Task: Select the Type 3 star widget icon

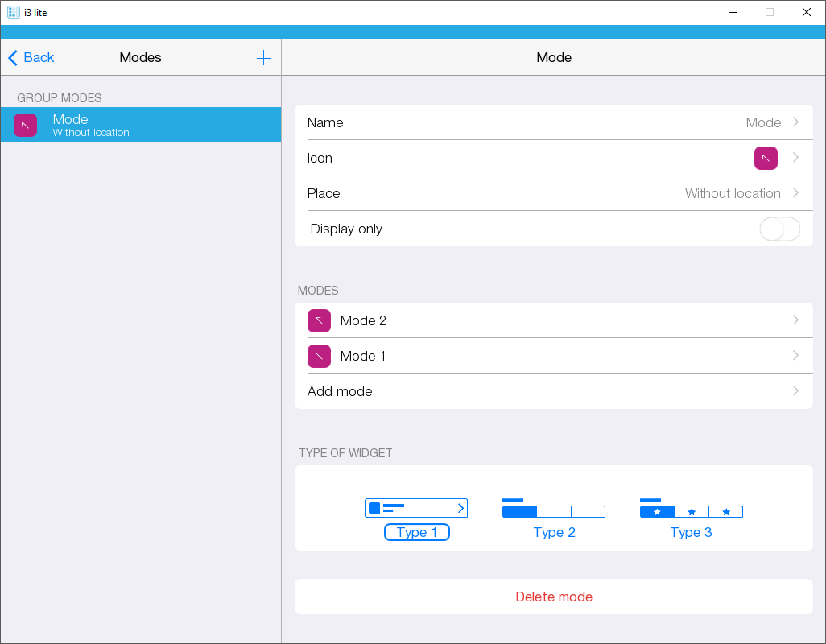Action: click(x=691, y=509)
